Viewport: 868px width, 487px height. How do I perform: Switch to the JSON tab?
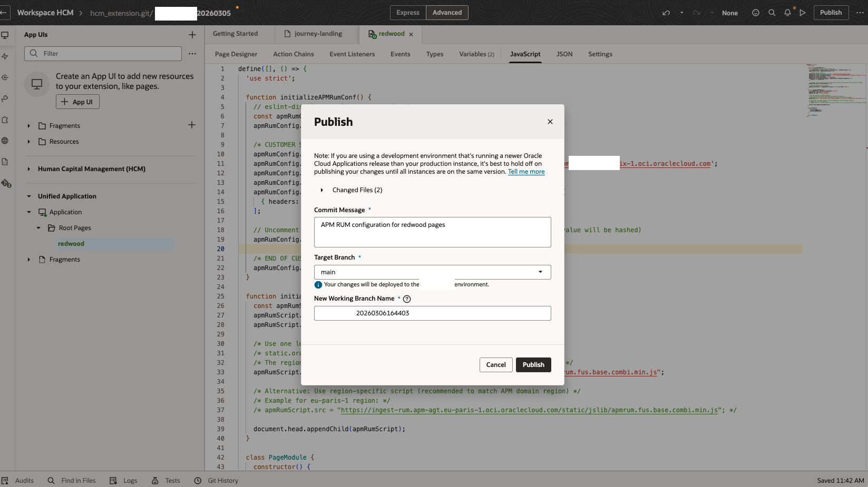(x=564, y=54)
